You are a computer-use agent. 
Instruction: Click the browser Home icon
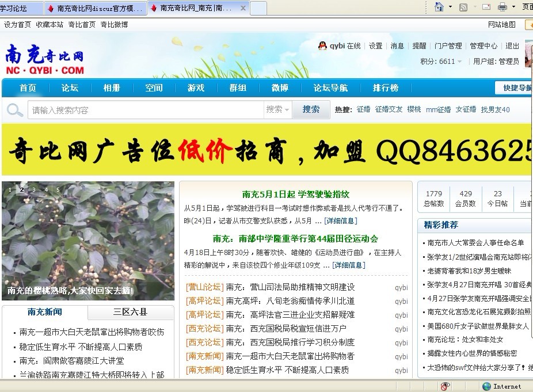[439, 6]
